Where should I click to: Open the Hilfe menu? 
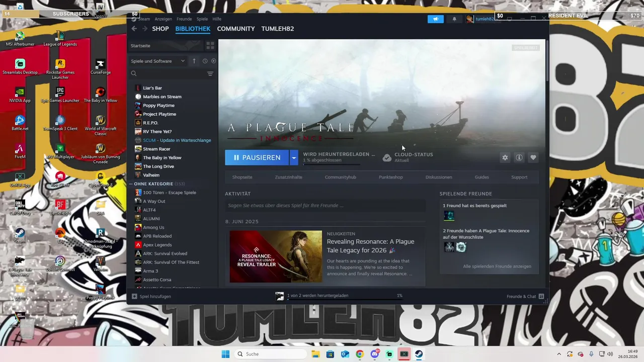pyautogui.click(x=217, y=19)
